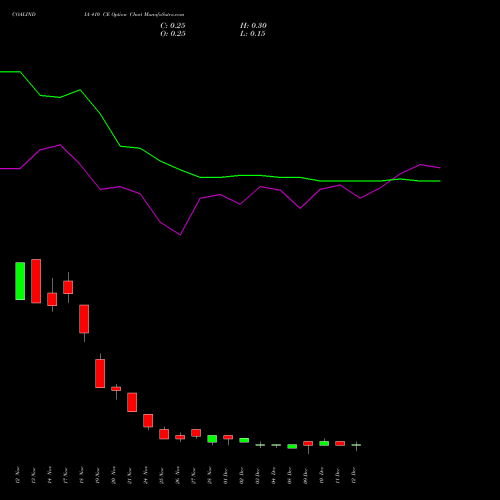Click the '17 Nov' date axis label
This screenshot has width=500, height=500.
66,475
